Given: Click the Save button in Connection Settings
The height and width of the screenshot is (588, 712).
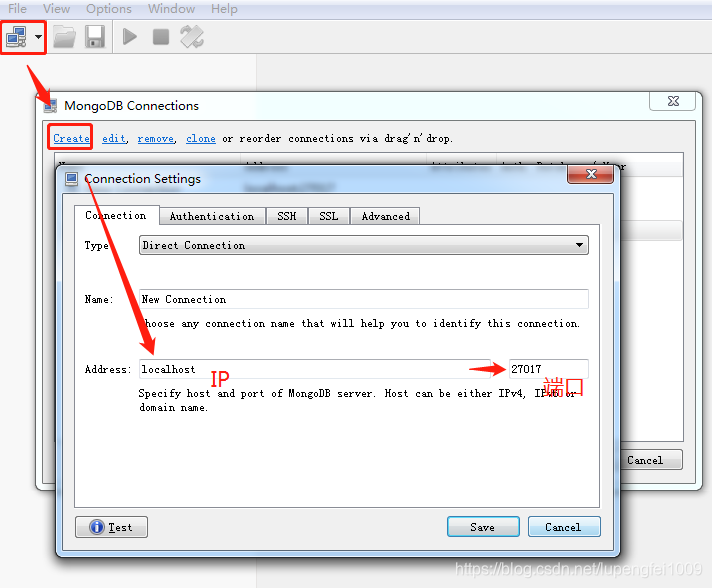Looking at the screenshot, I should (483, 527).
